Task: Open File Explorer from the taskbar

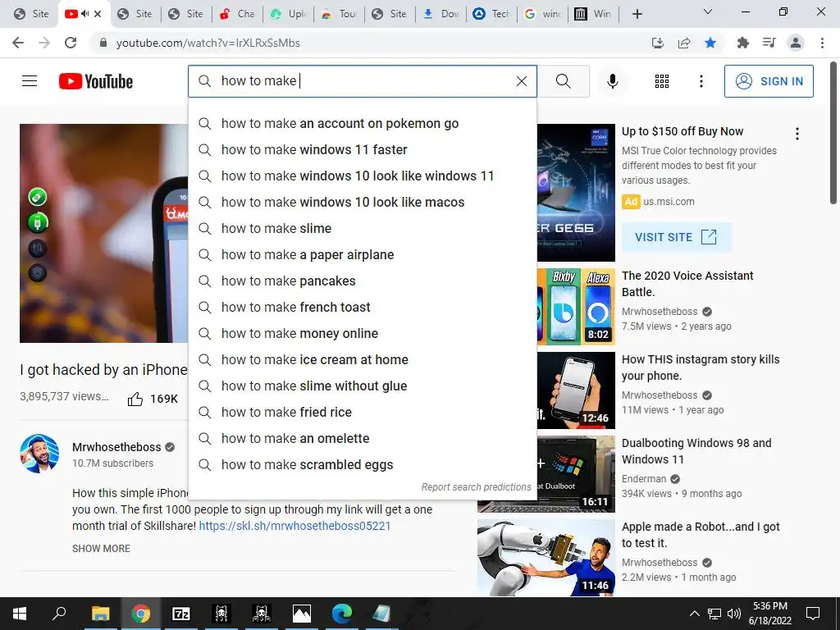Action: tap(100, 614)
